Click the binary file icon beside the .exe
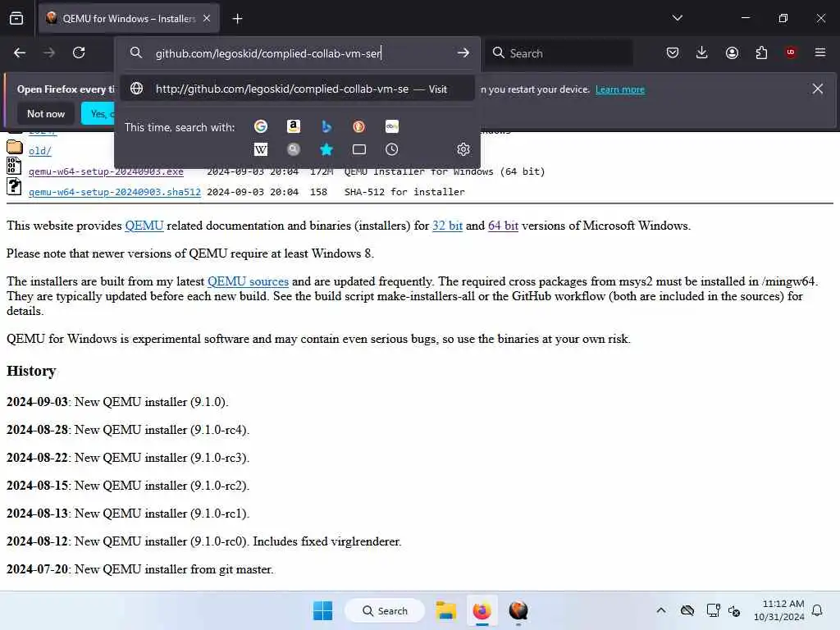This screenshot has width=840, height=630. [14, 166]
